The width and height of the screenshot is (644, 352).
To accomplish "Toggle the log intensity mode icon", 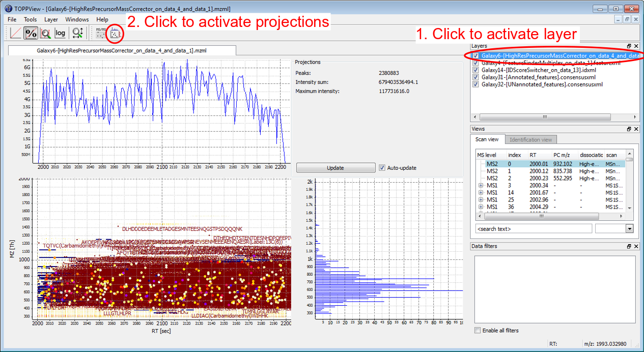I will [61, 33].
